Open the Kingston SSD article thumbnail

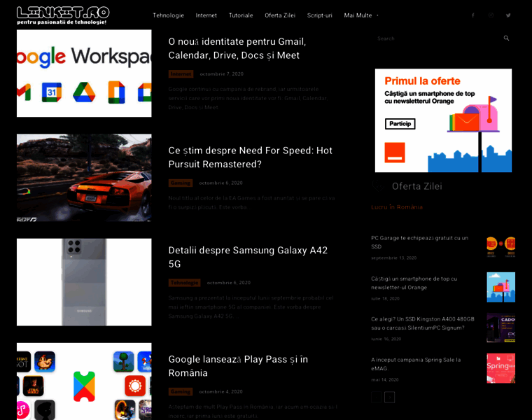click(500, 328)
